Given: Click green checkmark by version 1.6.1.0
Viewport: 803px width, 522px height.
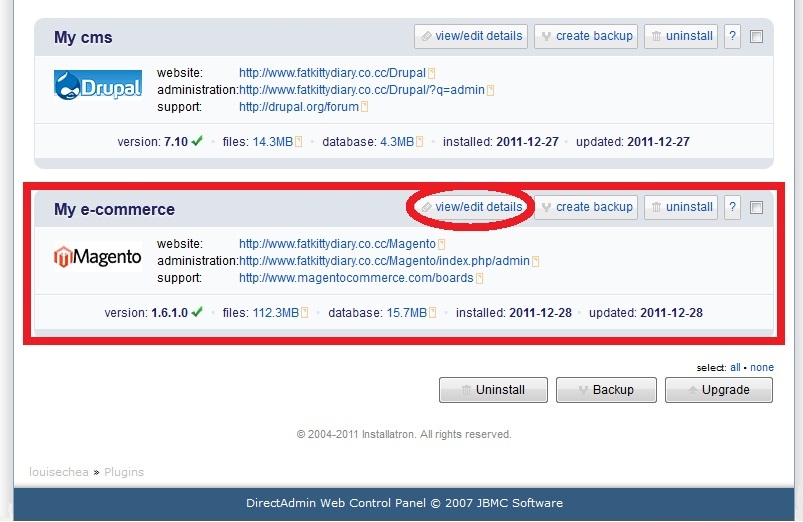Looking at the screenshot, I should click(x=197, y=311).
